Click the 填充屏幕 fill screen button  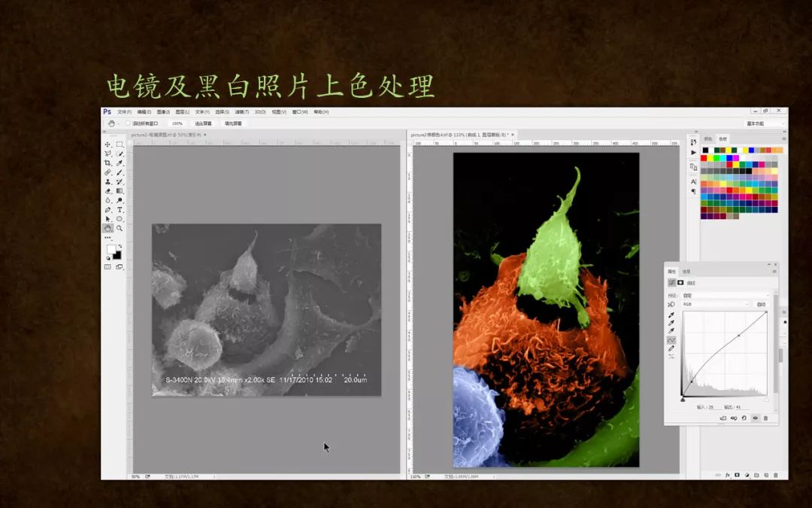pyautogui.click(x=233, y=123)
